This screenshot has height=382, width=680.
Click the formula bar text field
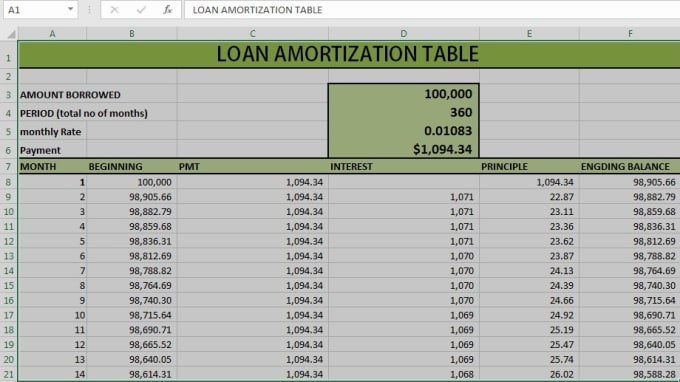[432, 10]
